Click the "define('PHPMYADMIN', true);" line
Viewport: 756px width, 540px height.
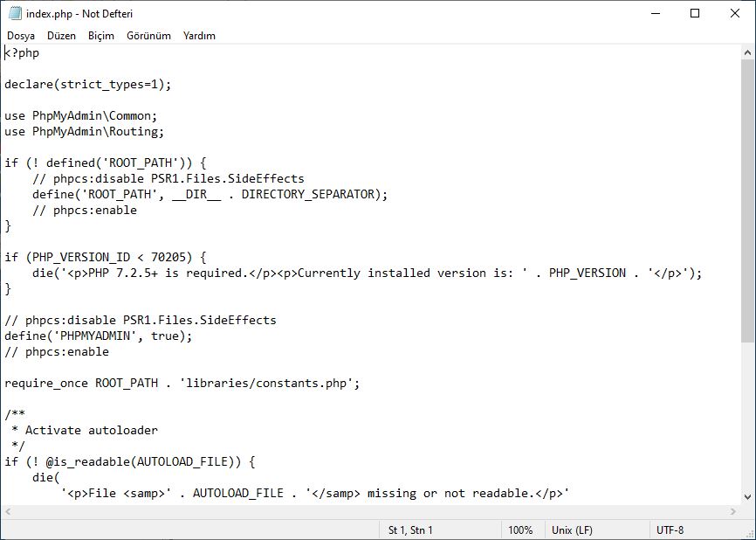(99, 336)
